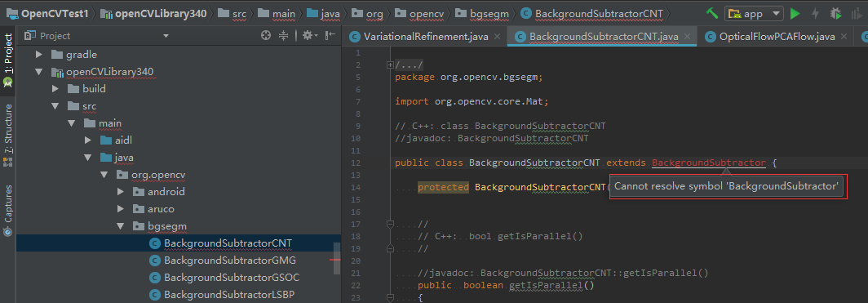Click the Make Project hammer icon
This screenshot has width=868, height=303.
[x=713, y=14]
